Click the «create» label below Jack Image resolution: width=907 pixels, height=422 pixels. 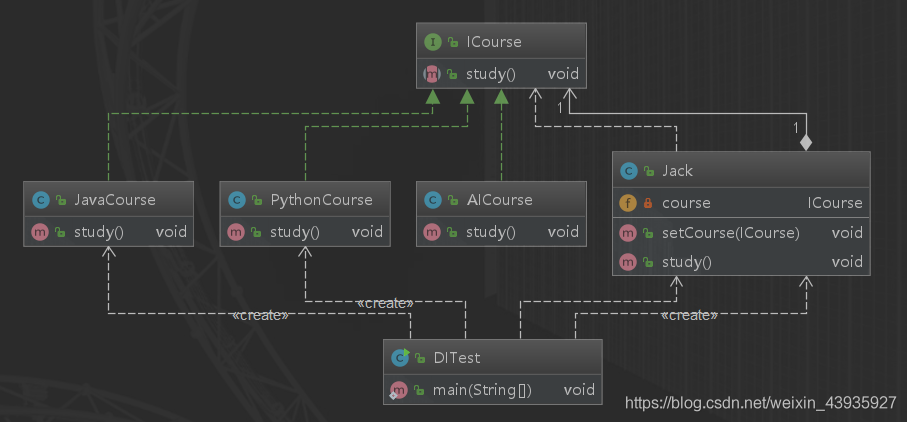coord(688,315)
